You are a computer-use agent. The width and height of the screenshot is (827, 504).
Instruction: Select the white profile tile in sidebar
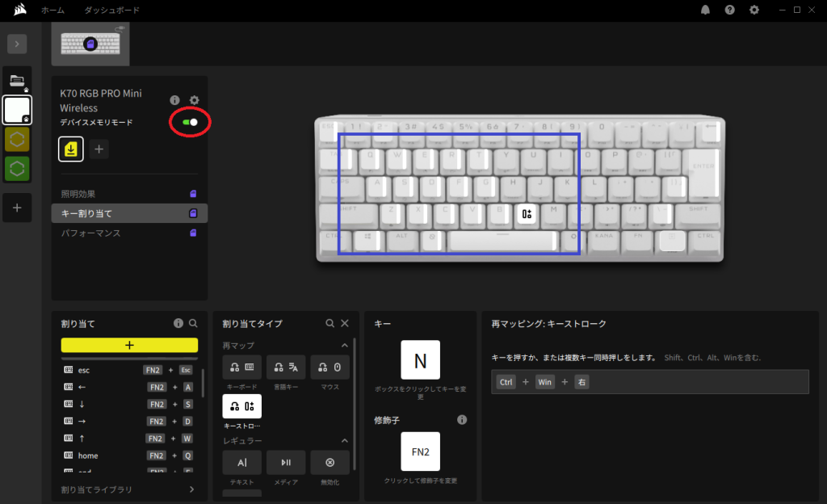pyautogui.click(x=18, y=110)
